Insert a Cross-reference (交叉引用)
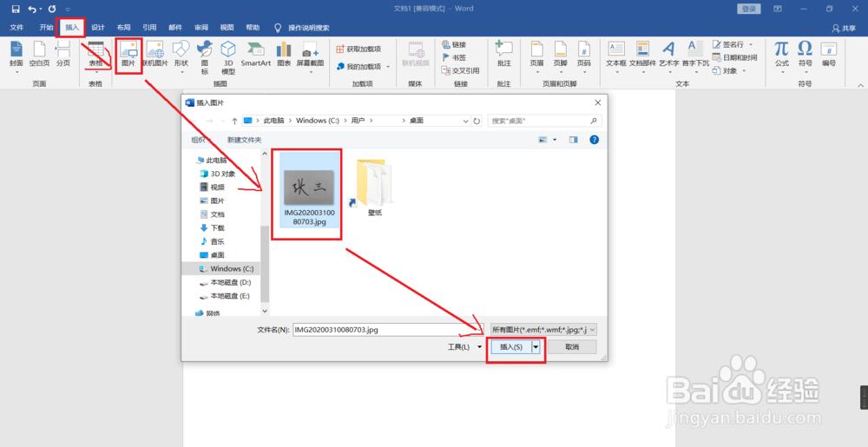 click(461, 70)
